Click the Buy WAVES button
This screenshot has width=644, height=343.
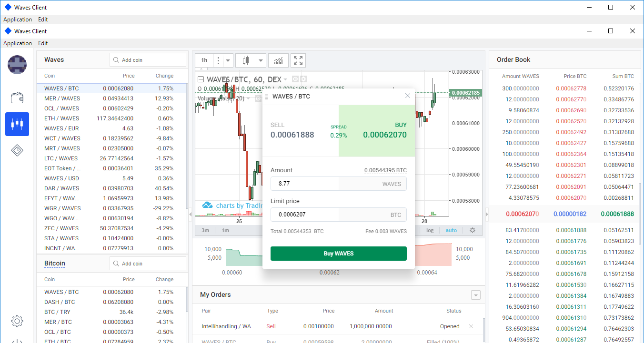[339, 254]
